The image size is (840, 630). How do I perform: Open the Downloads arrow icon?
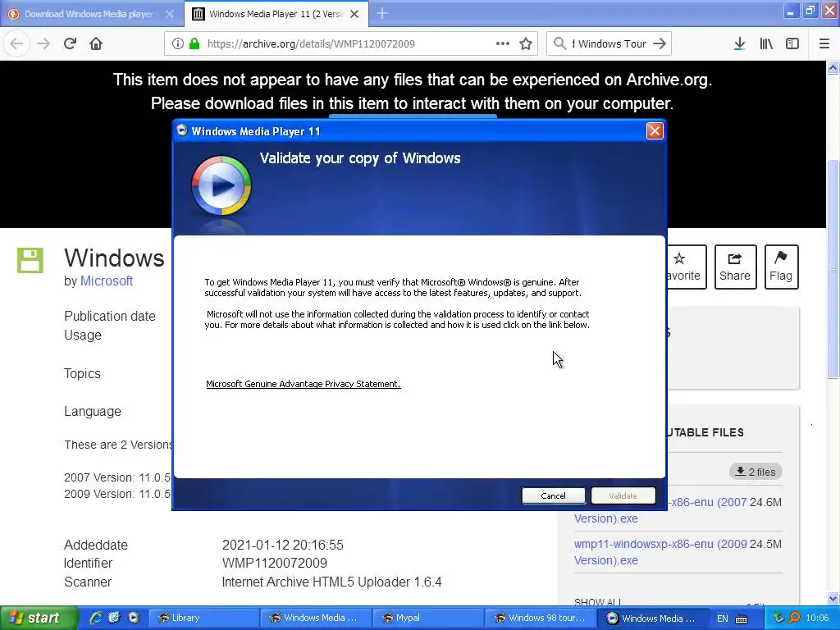[740, 43]
